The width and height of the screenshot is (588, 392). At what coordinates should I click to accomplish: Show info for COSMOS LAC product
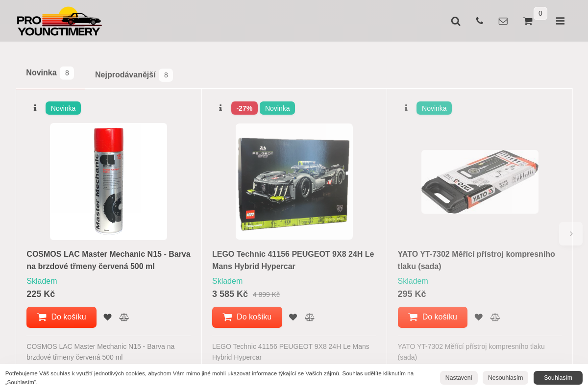pyautogui.click(x=35, y=108)
